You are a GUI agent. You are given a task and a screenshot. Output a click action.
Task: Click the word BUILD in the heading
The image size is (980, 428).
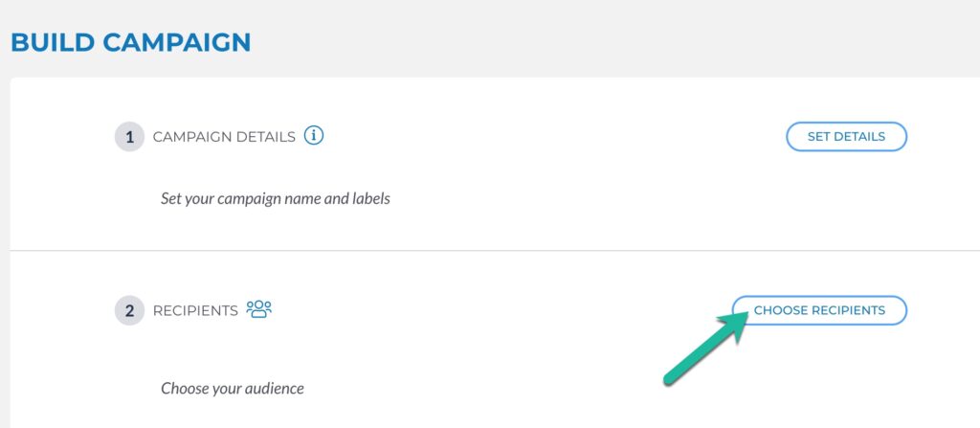[x=53, y=42]
